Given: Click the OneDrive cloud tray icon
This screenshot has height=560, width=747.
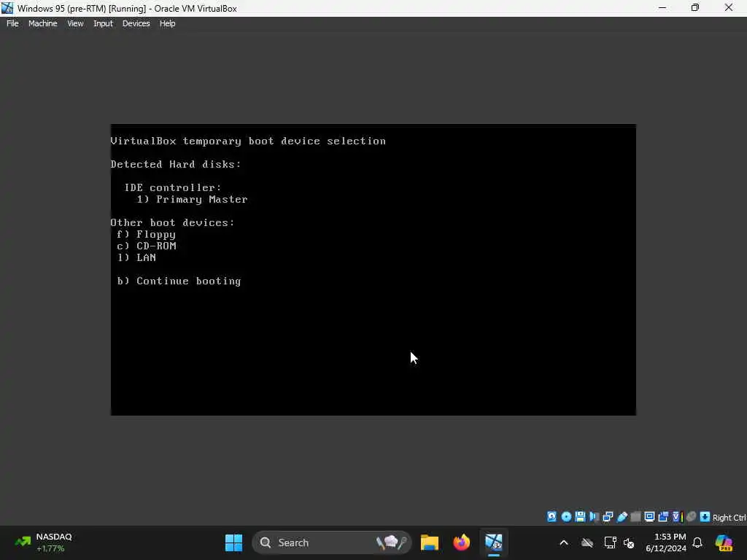Looking at the screenshot, I should (587, 542).
